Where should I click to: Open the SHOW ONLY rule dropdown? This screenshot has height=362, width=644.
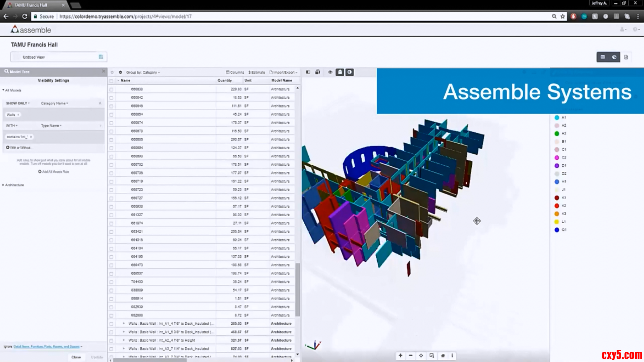pyautogui.click(x=18, y=103)
